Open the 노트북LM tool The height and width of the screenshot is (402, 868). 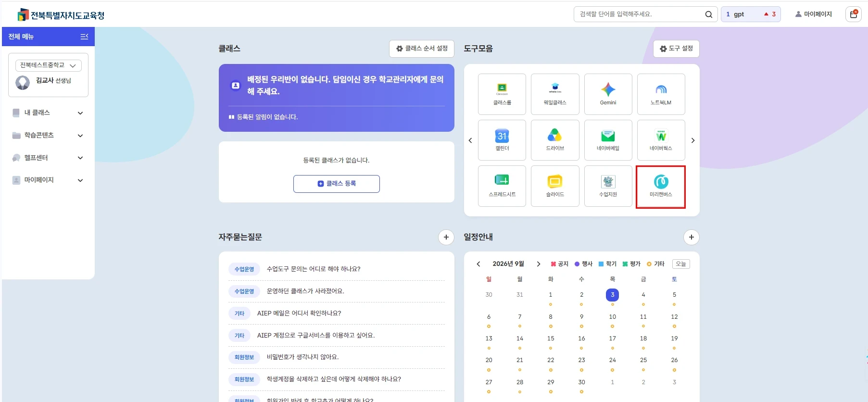pyautogui.click(x=661, y=94)
